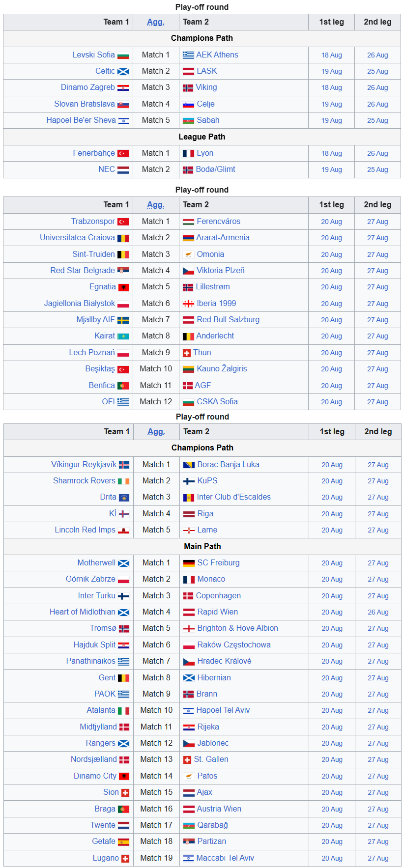
Task: Click the 26 Aug date in the Rapid Wien row
Action: tap(378, 613)
